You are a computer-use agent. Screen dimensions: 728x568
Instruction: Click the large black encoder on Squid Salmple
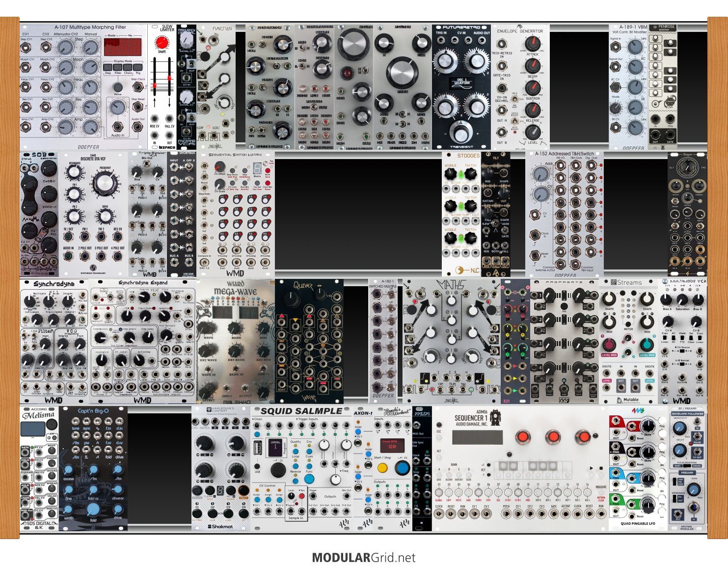pos(278,470)
